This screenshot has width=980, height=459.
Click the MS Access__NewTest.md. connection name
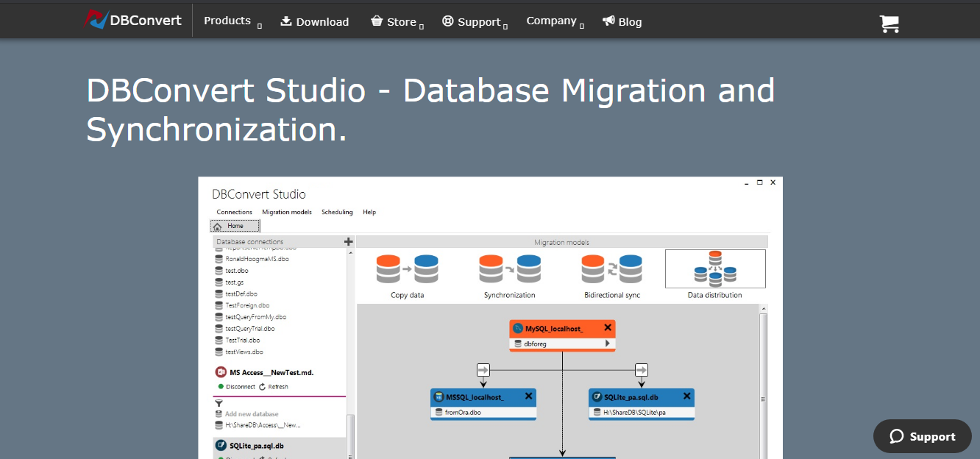pyautogui.click(x=271, y=372)
